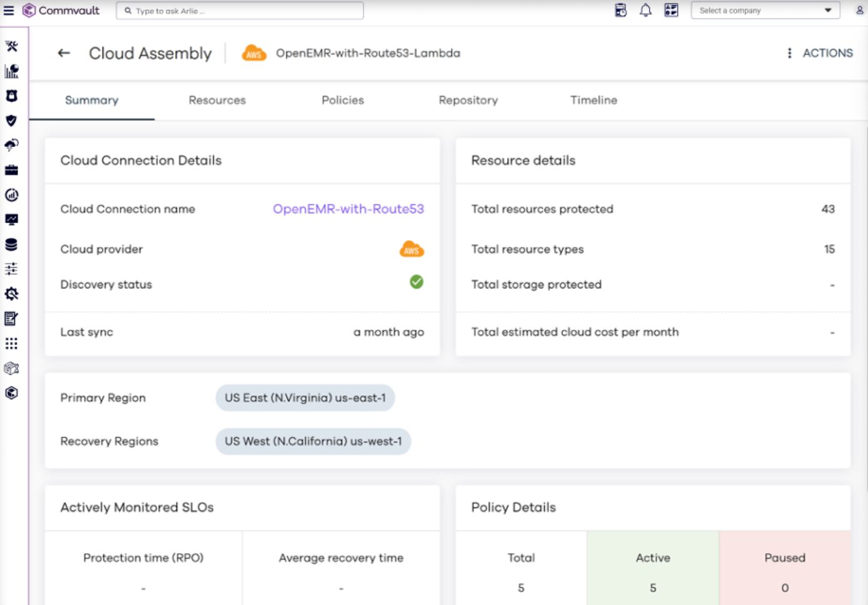Image resolution: width=868 pixels, height=605 pixels.
Task: Click the Total estimated cloud cost per month label
Action: click(575, 332)
